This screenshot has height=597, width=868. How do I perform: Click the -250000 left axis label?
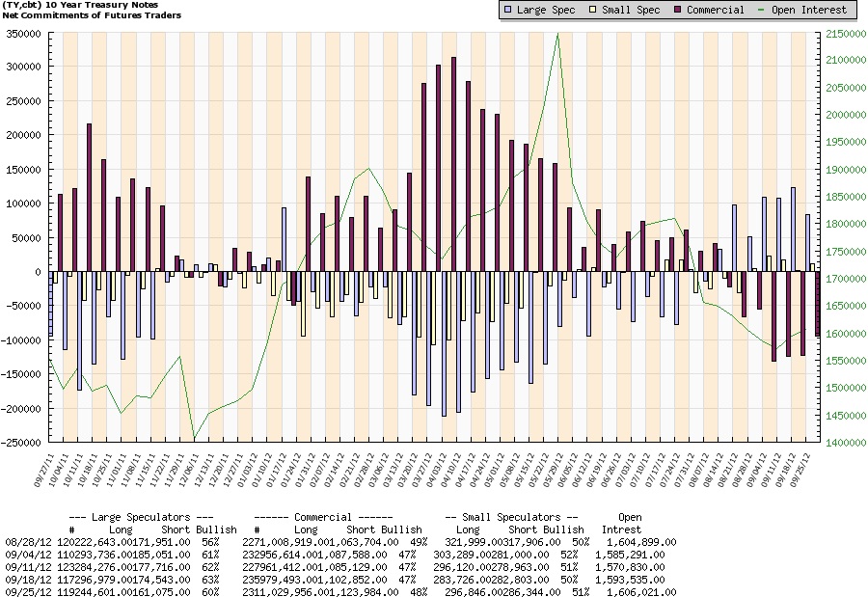point(21,443)
